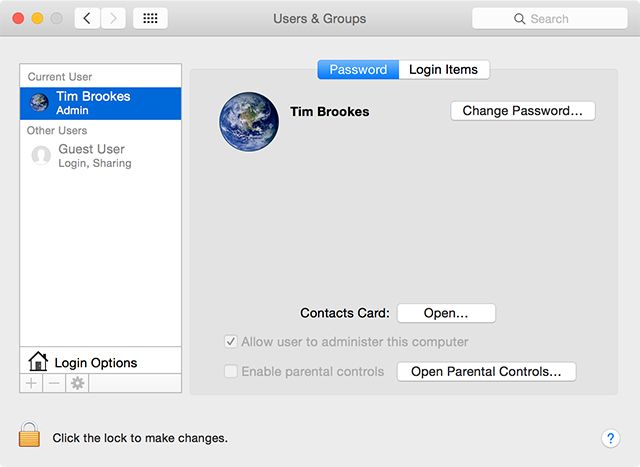Viewport: 640px width, 467px height.
Task: Click the Show All grid icon
Action: [150, 19]
